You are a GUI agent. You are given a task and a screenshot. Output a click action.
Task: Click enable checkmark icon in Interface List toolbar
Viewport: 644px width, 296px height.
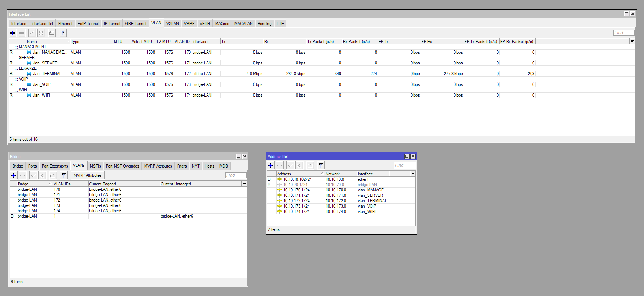click(x=32, y=33)
